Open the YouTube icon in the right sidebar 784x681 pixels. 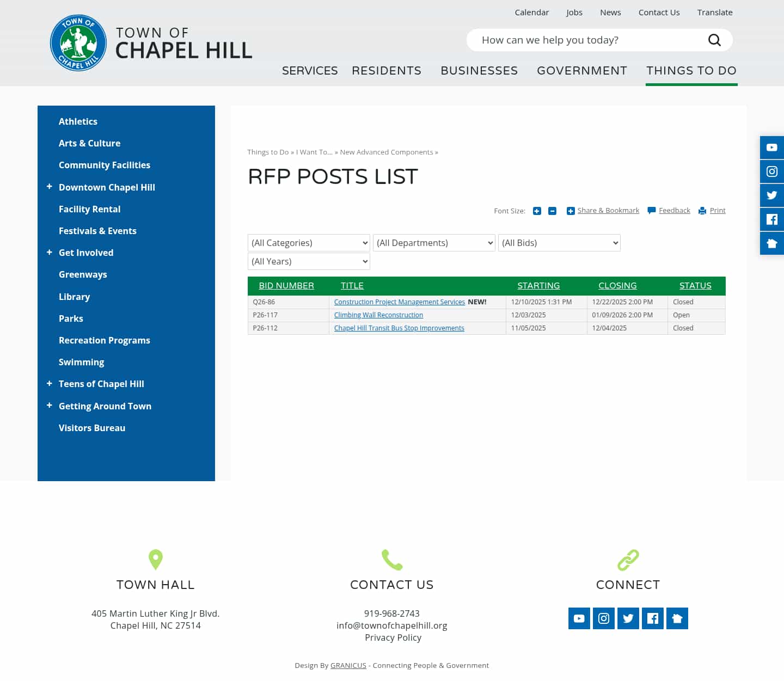[771, 147]
